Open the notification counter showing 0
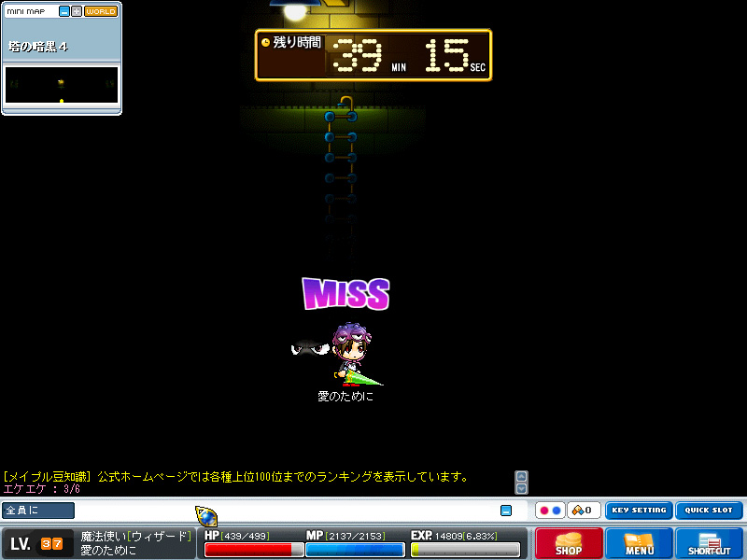Image resolution: width=747 pixels, height=560 pixels. (x=585, y=511)
